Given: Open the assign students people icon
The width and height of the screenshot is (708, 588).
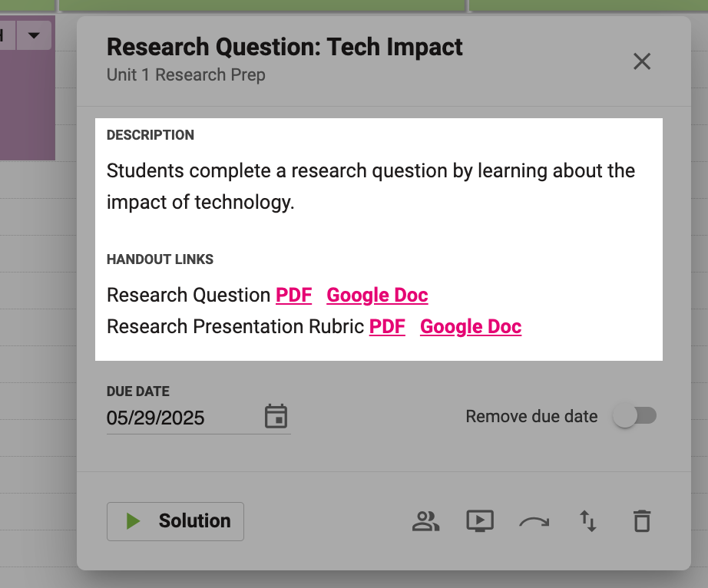Looking at the screenshot, I should [425, 521].
